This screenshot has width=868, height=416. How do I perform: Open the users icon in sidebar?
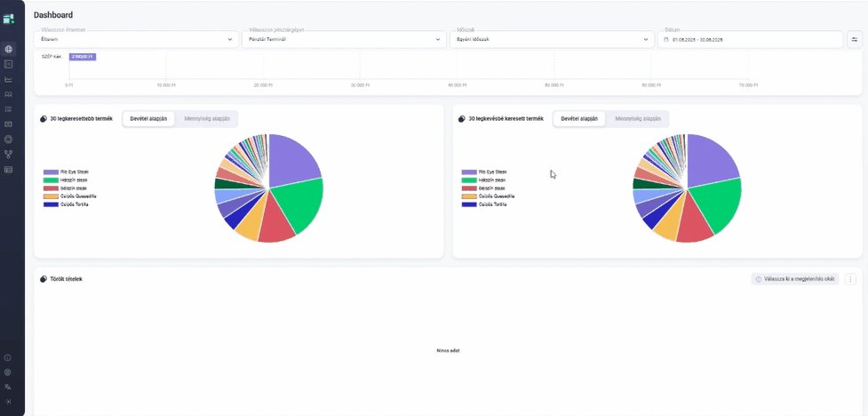pyautogui.click(x=8, y=94)
